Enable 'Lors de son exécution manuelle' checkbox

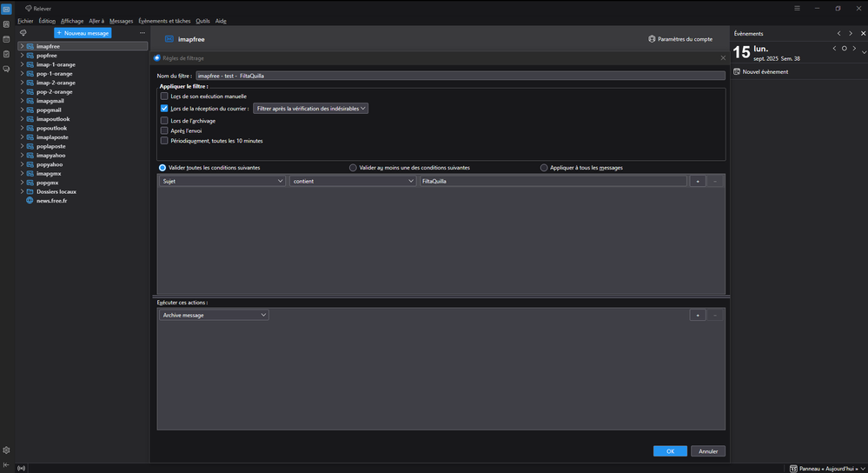click(x=164, y=97)
